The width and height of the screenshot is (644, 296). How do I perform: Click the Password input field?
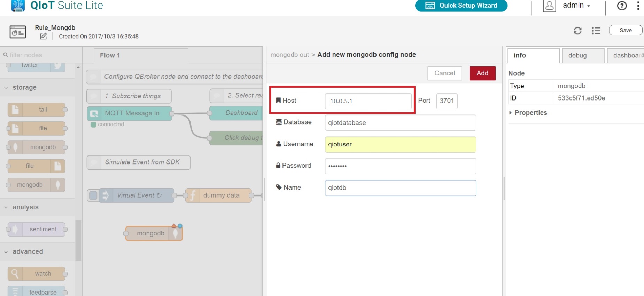[401, 166]
